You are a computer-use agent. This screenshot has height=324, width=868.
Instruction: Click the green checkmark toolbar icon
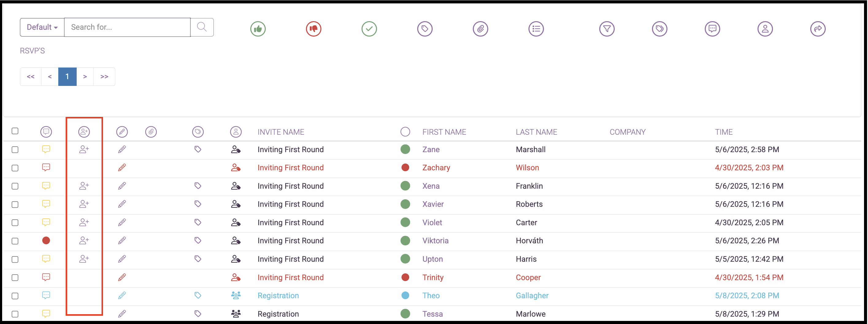[x=369, y=29]
